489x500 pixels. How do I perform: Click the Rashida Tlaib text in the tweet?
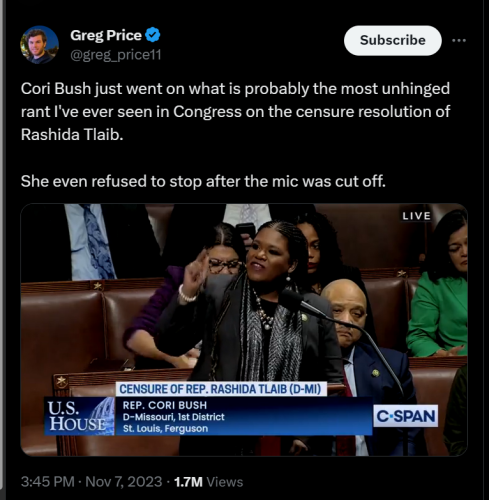(72, 135)
